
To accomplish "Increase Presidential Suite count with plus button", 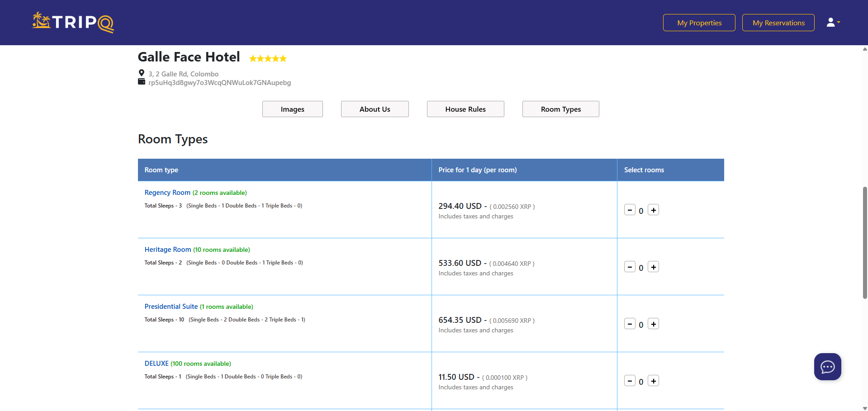I will coord(653,324).
